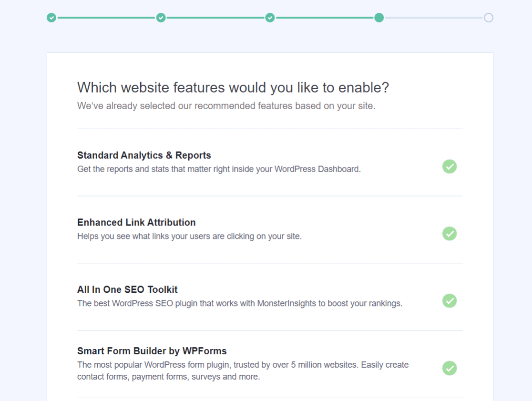532x401 pixels.
Task: Select the second green progress step icon
Action: [x=161, y=18]
